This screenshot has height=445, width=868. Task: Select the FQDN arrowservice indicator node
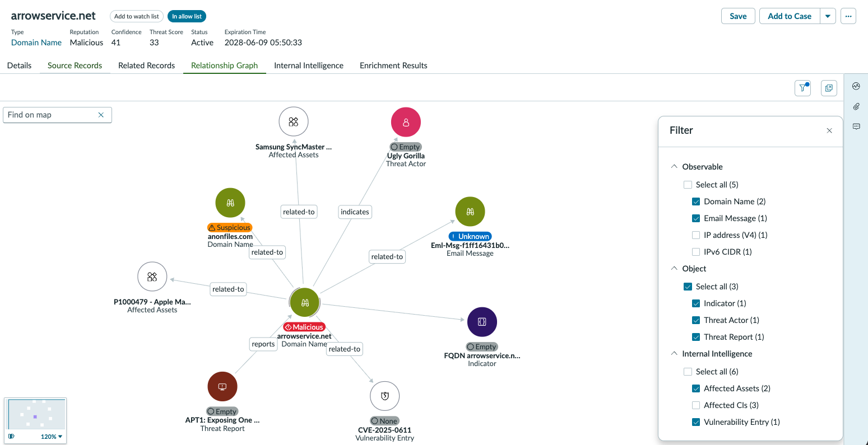pyautogui.click(x=482, y=322)
